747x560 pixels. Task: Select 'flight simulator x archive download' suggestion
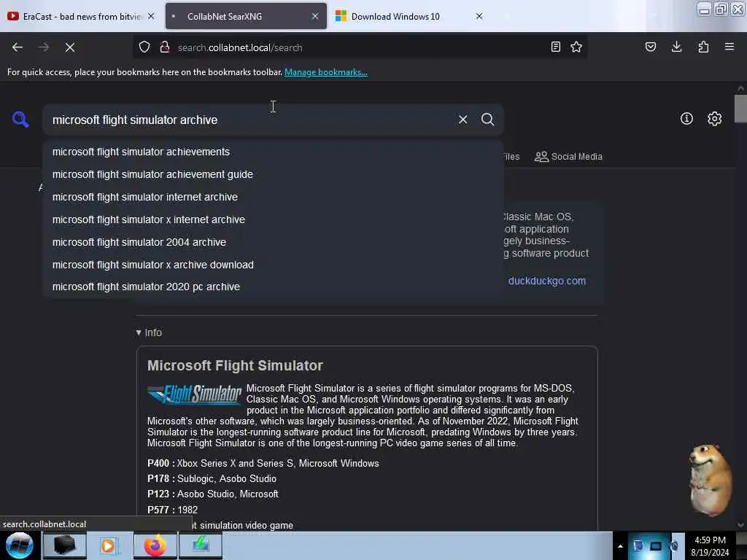(x=273, y=265)
